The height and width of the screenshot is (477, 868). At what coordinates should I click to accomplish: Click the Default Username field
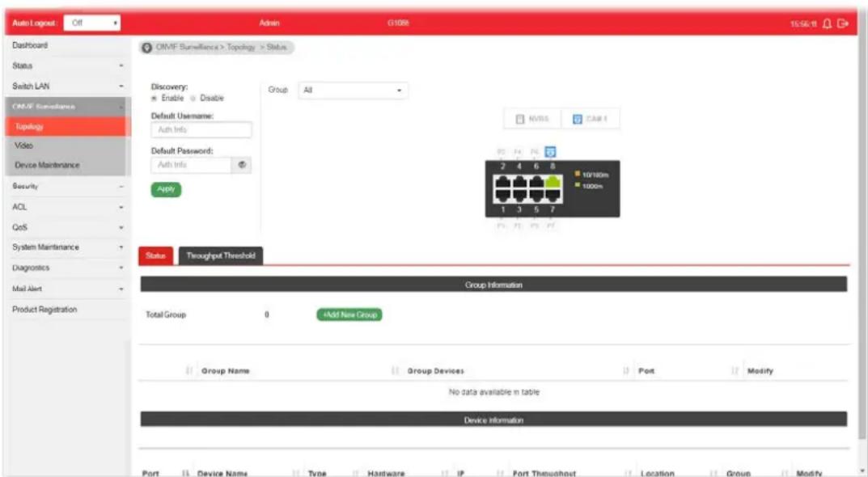tap(201, 129)
